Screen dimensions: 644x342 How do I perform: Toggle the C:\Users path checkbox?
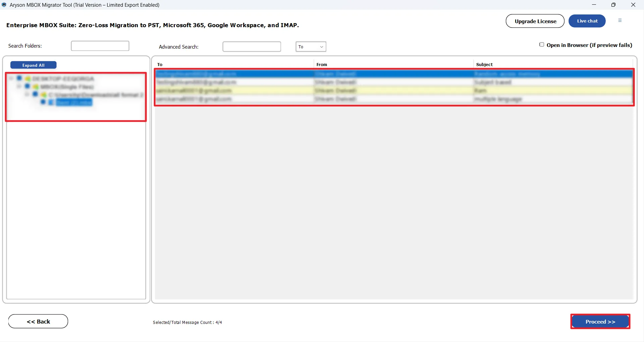tap(35, 94)
